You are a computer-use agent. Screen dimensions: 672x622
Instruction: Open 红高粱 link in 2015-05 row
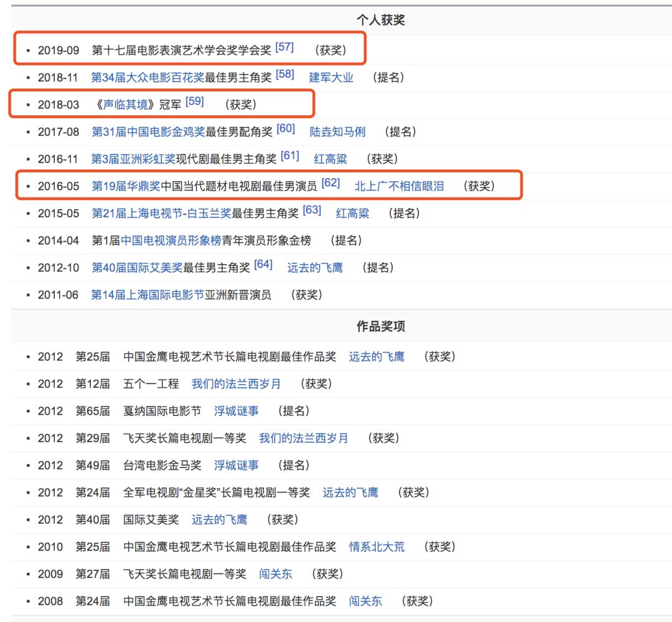[352, 213]
